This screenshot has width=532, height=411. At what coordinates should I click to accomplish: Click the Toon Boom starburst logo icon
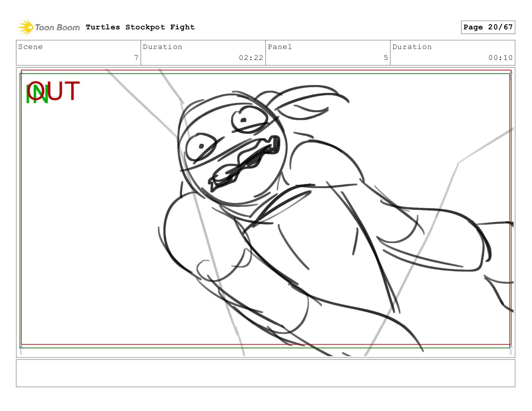tap(25, 27)
